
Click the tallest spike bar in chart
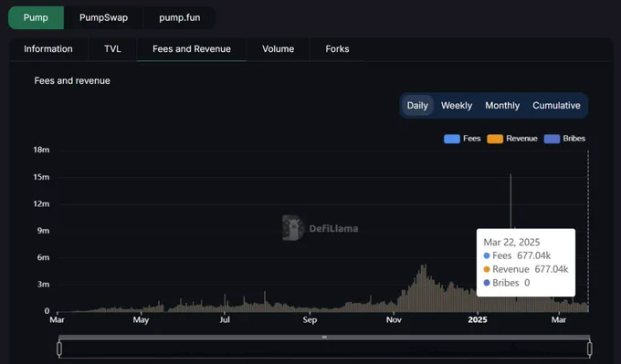(x=510, y=202)
